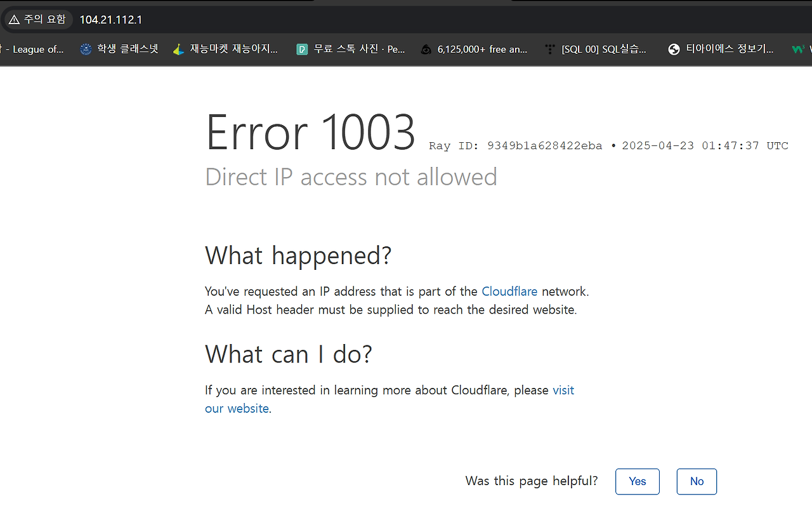Open the 무료 스톡 사진 · Pe... bookmark
This screenshot has height=520, width=812.
pos(351,49)
